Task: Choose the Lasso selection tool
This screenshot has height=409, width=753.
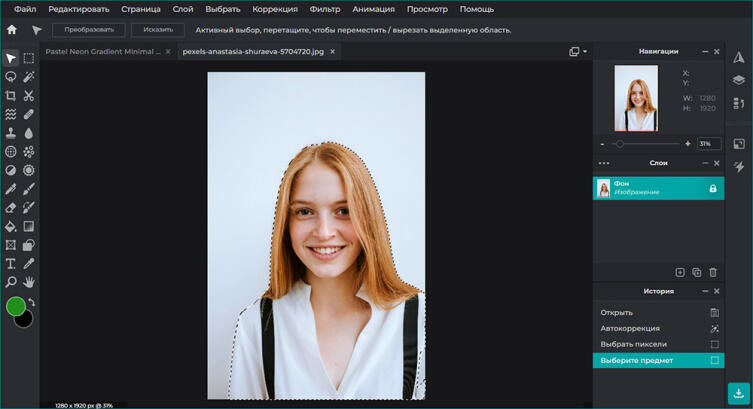Action: (x=11, y=77)
